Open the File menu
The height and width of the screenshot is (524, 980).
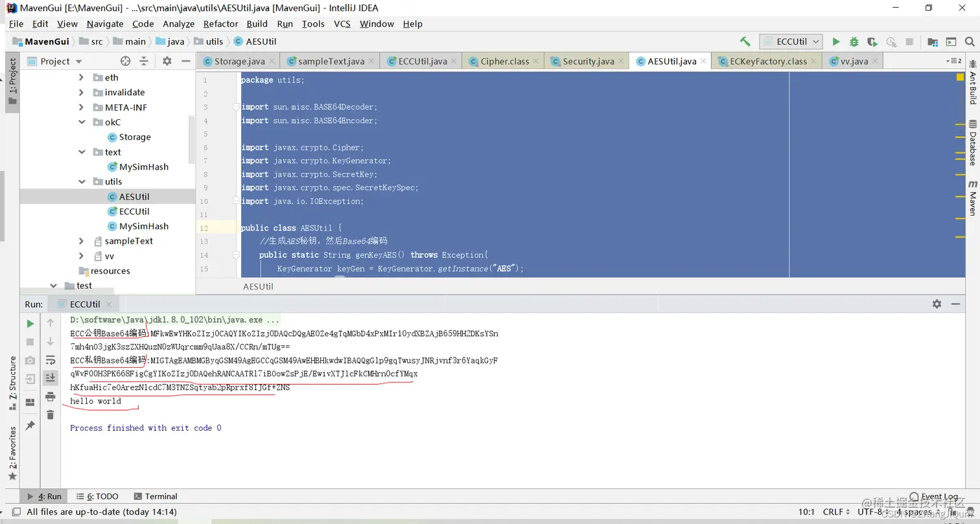tap(16, 23)
